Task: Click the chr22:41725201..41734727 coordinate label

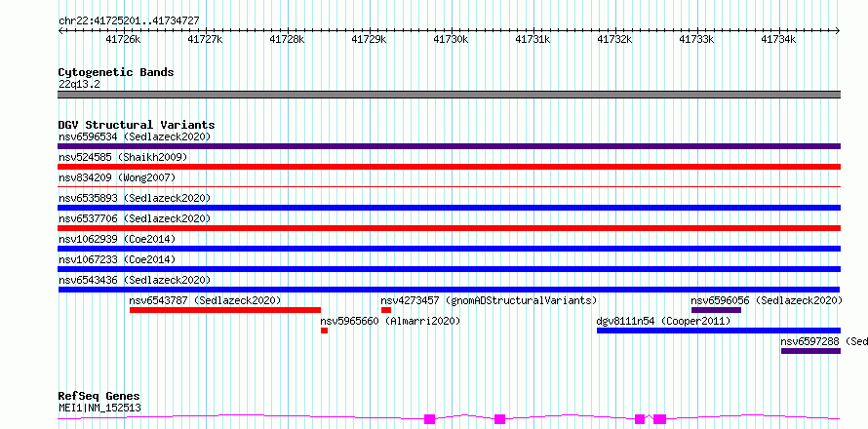Action: (129, 21)
